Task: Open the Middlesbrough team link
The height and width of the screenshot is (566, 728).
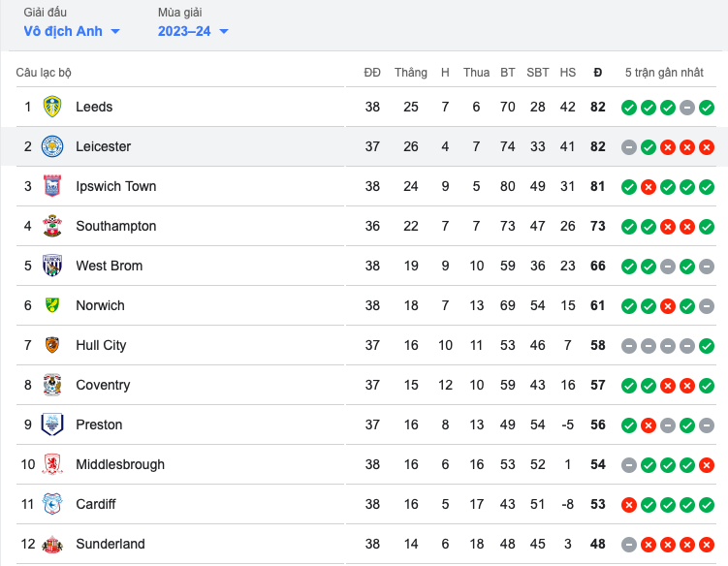Action: coord(119,464)
